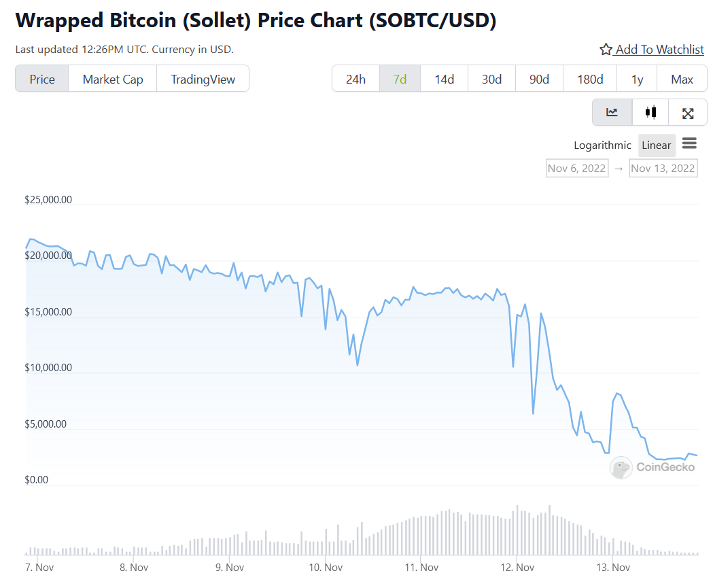The height and width of the screenshot is (588, 713).
Task: Expand chart to fullscreen
Action: [688, 113]
